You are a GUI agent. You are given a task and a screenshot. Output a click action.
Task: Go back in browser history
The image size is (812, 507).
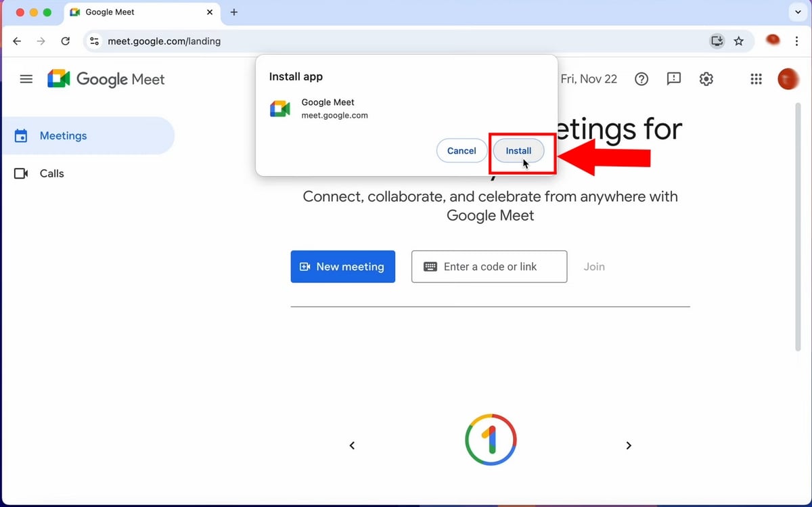click(17, 41)
